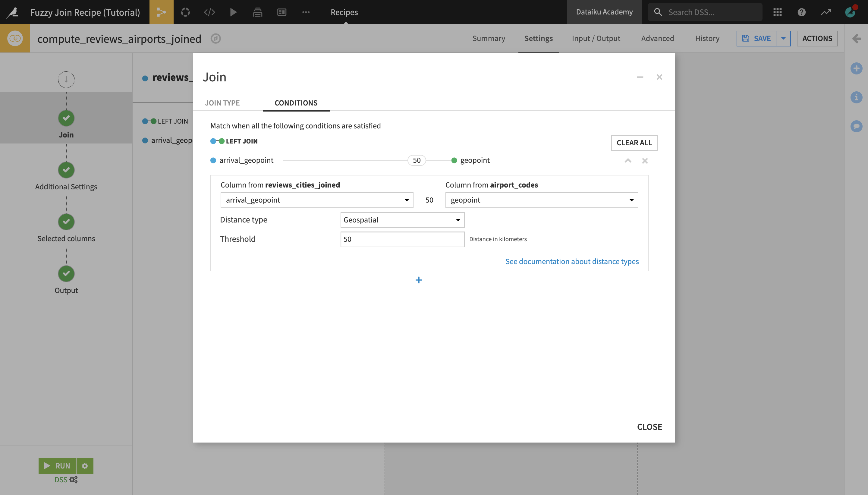The height and width of the screenshot is (495, 868).
Task: Open the applications grid icon
Action: click(778, 12)
